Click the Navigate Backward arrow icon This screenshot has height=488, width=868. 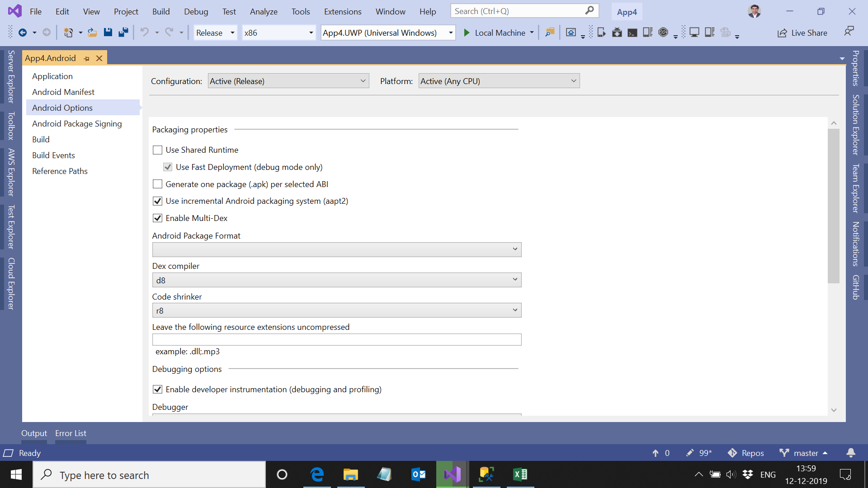(x=23, y=33)
